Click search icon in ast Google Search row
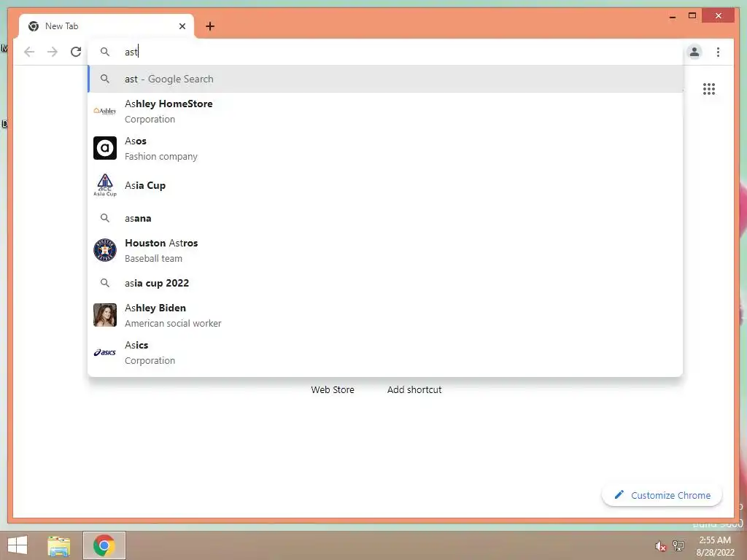This screenshot has height=560, width=747. (105, 79)
